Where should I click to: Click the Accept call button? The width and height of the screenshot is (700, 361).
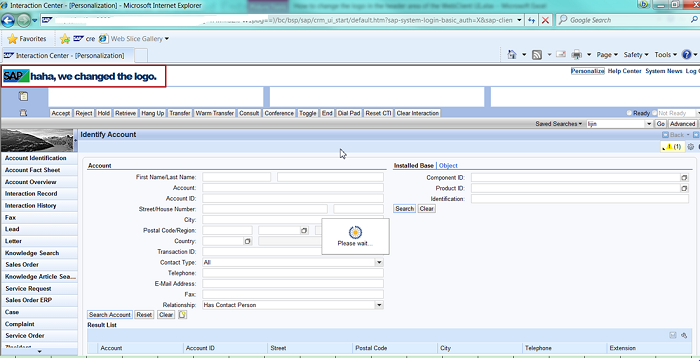click(60, 113)
